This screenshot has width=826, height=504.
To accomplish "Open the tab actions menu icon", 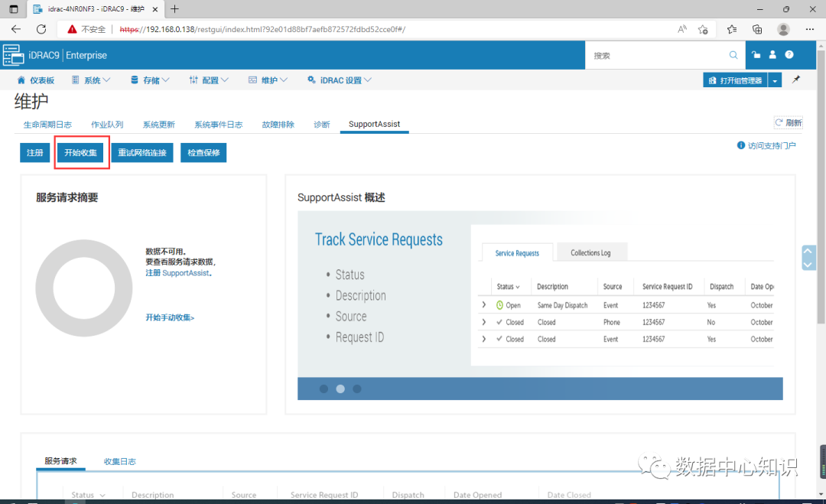I will [x=14, y=9].
